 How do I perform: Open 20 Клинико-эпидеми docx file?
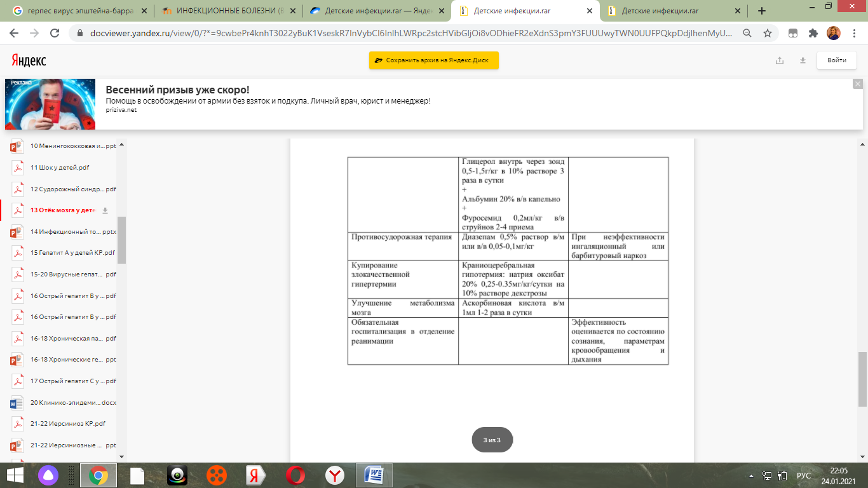[72, 403]
